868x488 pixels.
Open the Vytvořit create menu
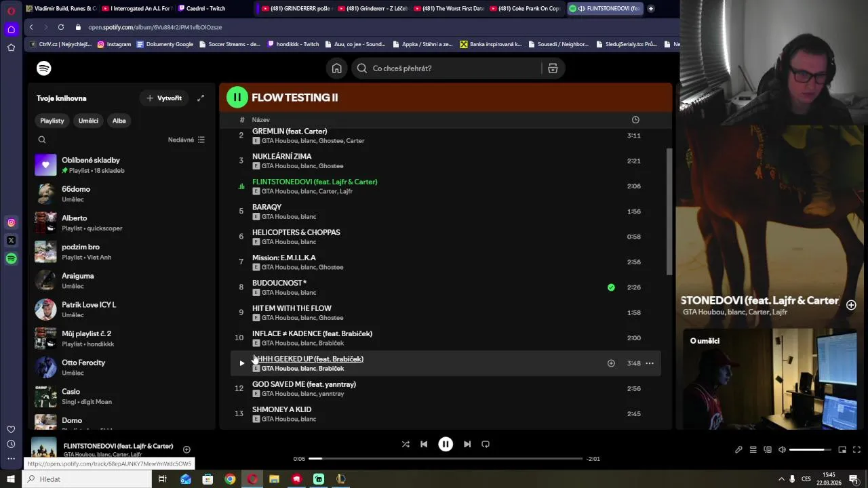[x=164, y=98]
